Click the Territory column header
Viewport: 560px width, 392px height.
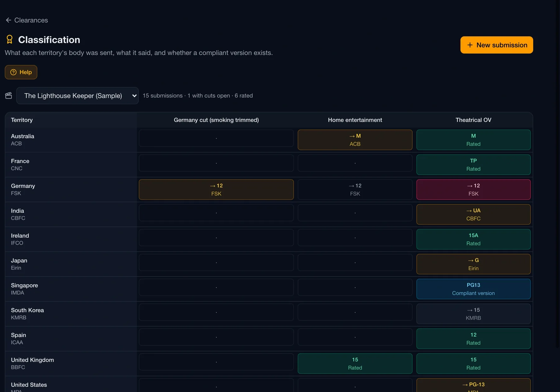pos(22,120)
